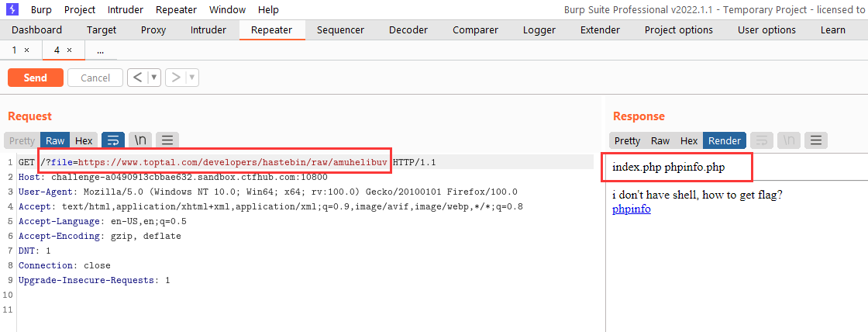The height and width of the screenshot is (332, 868).
Task: Click 'index.php phpinfo.php' response text
Action: 668,168
